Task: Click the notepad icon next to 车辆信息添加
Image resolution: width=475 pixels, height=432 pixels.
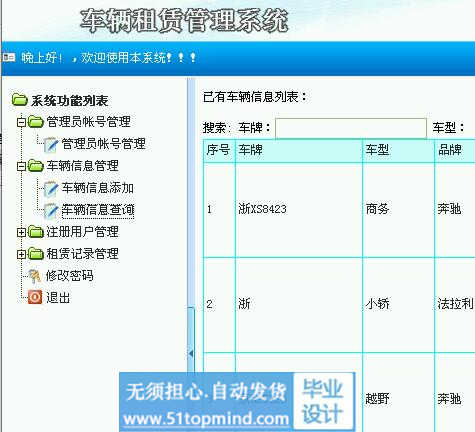Action: pos(51,188)
